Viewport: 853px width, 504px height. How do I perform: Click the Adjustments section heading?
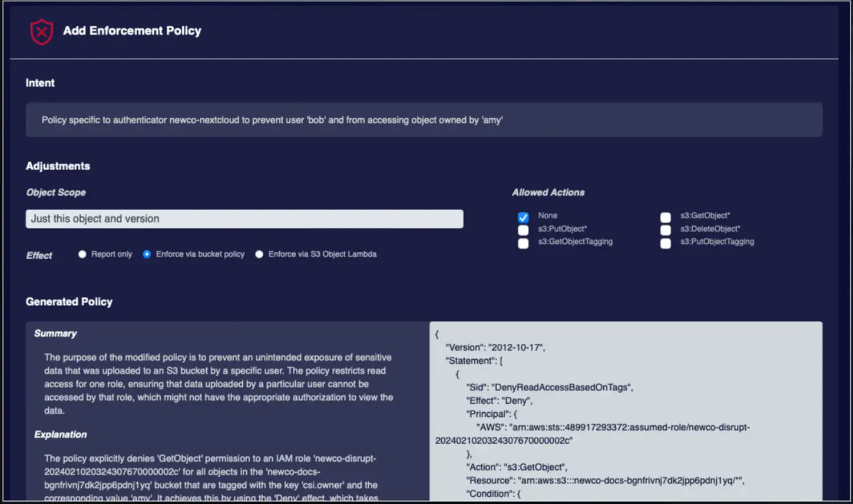coord(58,166)
